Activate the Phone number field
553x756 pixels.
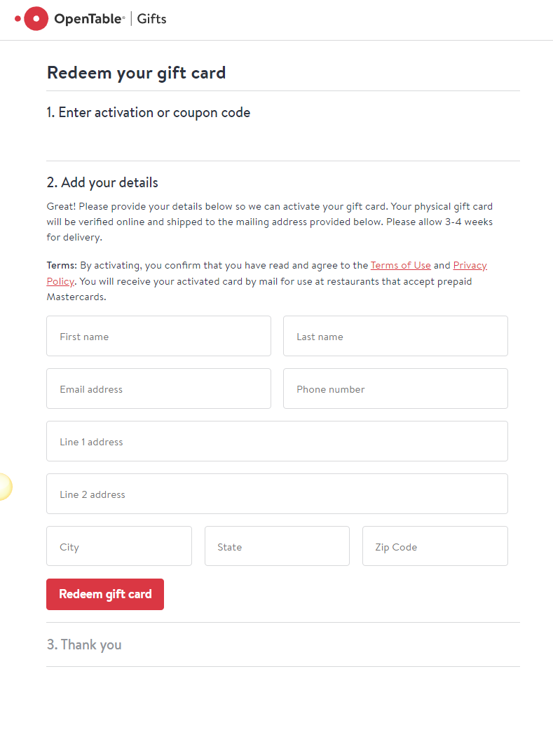coord(395,389)
